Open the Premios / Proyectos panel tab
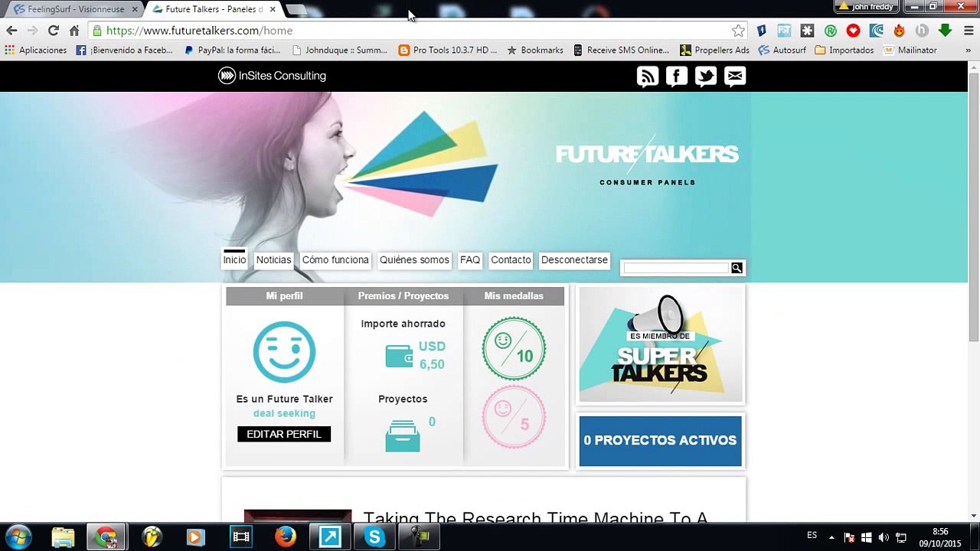The width and height of the screenshot is (980, 551). pos(403,296)
